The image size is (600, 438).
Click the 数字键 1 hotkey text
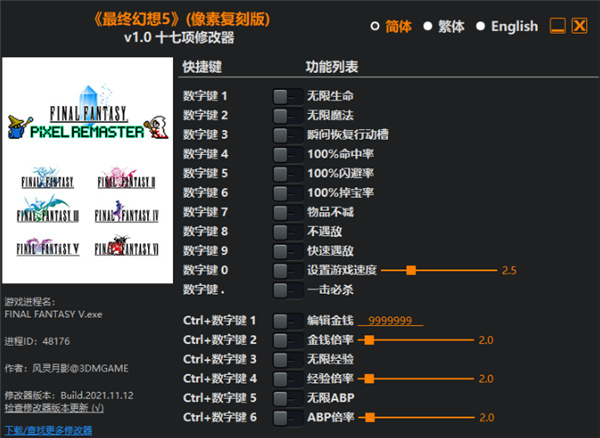205,96
